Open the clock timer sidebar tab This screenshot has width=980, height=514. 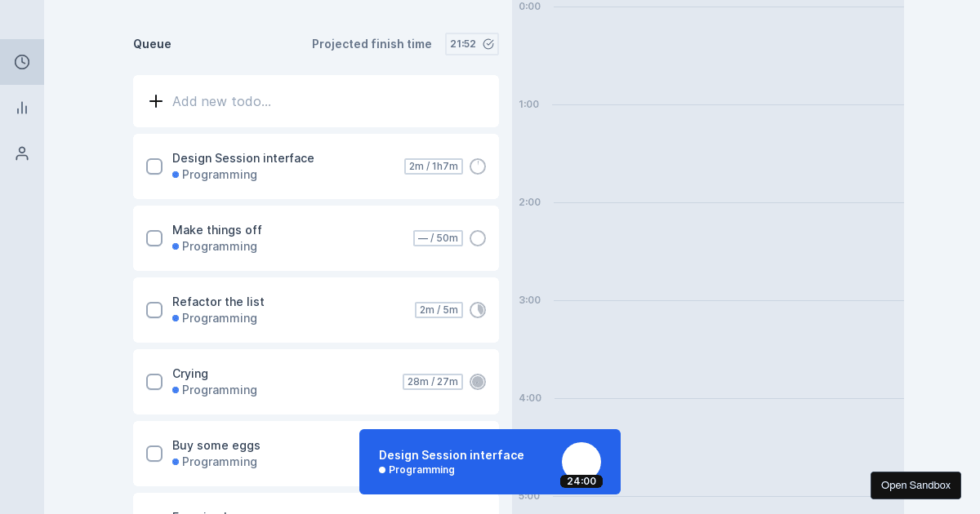[22, 62]
